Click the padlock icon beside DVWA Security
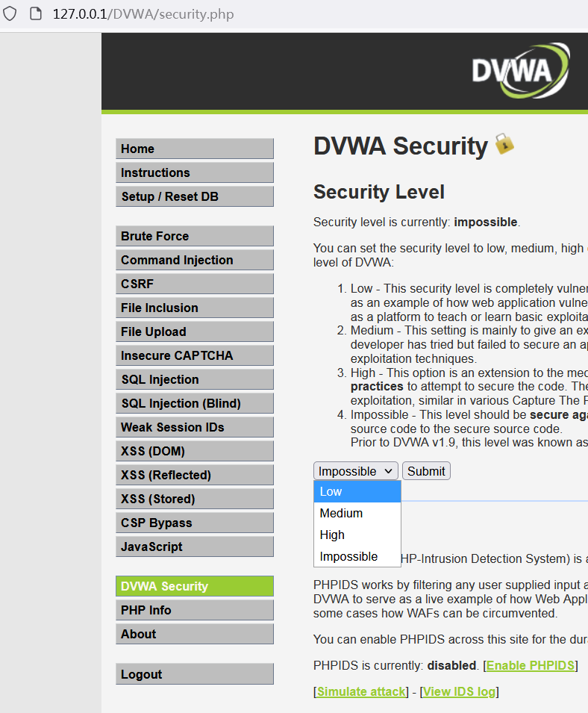The height and width of the screenshot is (713, 588). click(x=504, y=143)
